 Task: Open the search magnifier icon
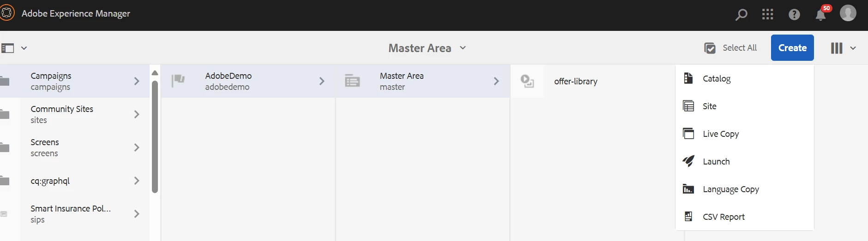pyautogui.click(x=741, y=15)
